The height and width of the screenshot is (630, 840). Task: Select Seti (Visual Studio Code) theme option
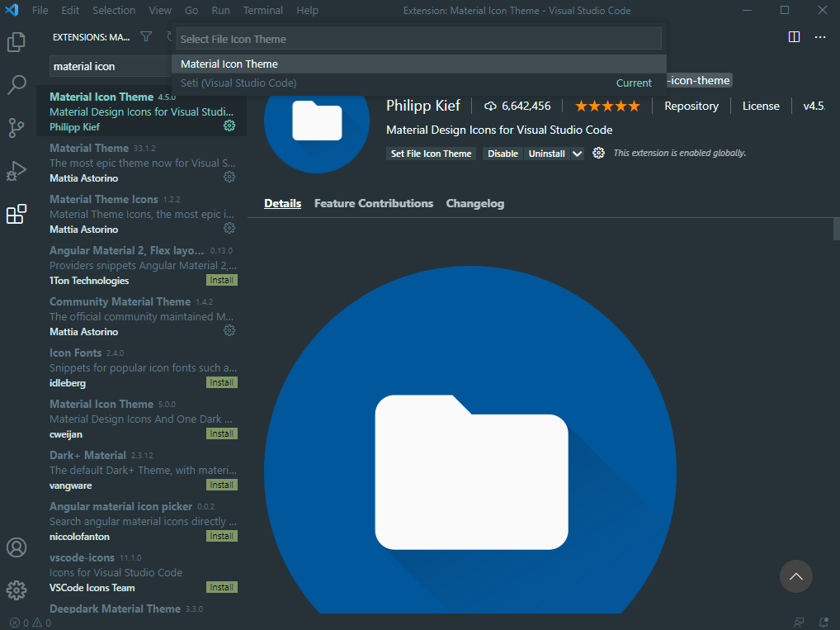click(x=419, y=83)
